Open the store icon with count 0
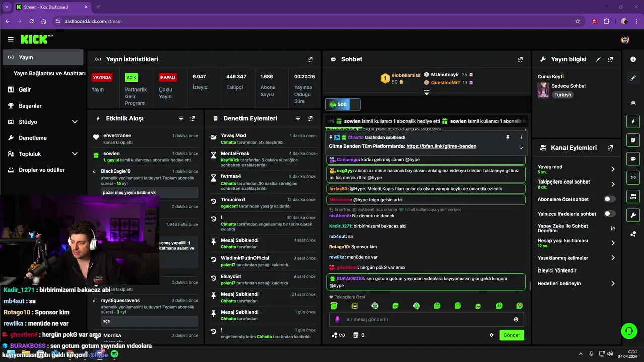This screenshot has height=362, width=644. (359, 335)
